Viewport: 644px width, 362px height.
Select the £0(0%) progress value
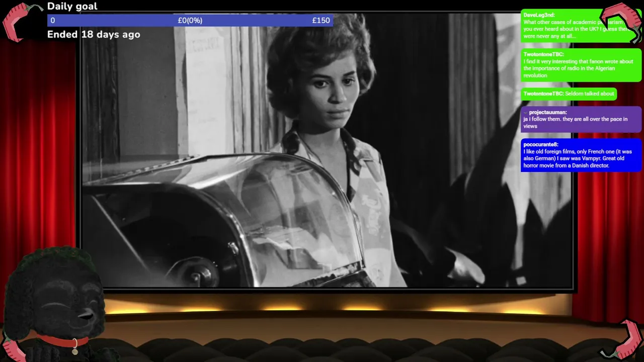pyautogui.click(x=190, y=21)
